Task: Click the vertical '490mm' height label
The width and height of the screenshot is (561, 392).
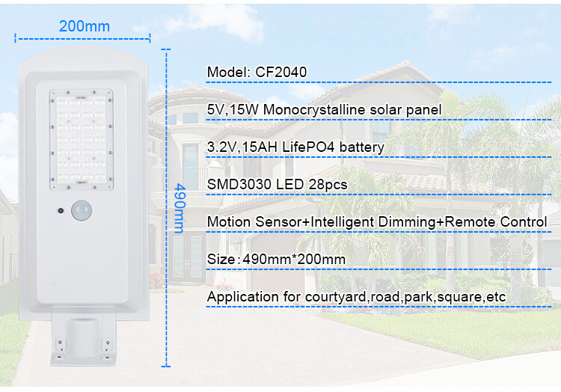Action: click(x=180, y=208)
